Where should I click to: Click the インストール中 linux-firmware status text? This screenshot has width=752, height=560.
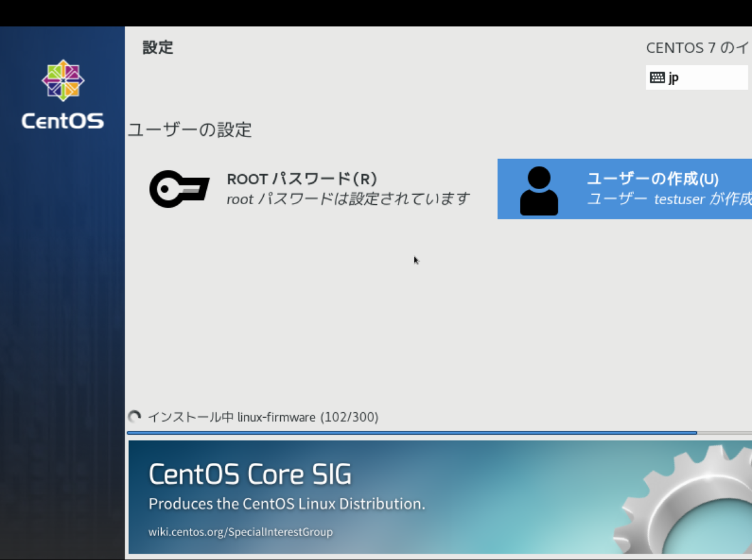[x=263, y=417]
